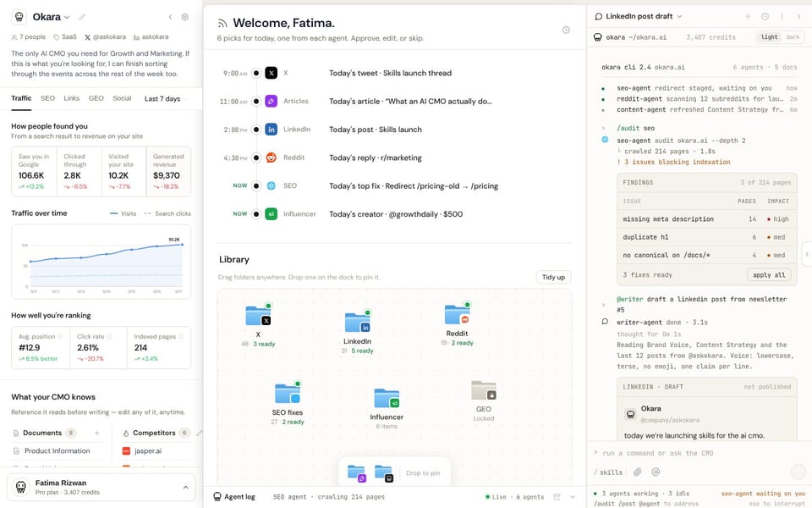Open the jasper.ai competitor entry

pyautogui.click(x=148, y=451)
